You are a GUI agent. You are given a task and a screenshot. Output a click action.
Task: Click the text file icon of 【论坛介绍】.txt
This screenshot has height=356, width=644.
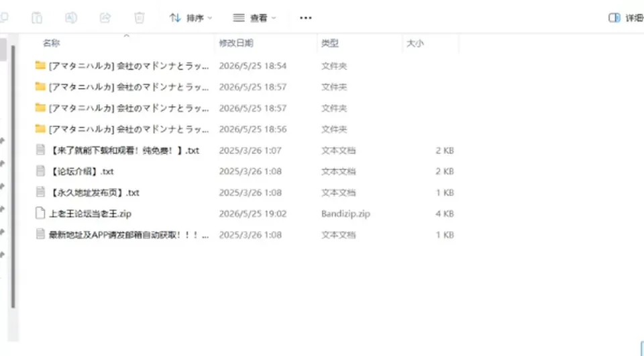pyautogui.click(x=40, y=171)
